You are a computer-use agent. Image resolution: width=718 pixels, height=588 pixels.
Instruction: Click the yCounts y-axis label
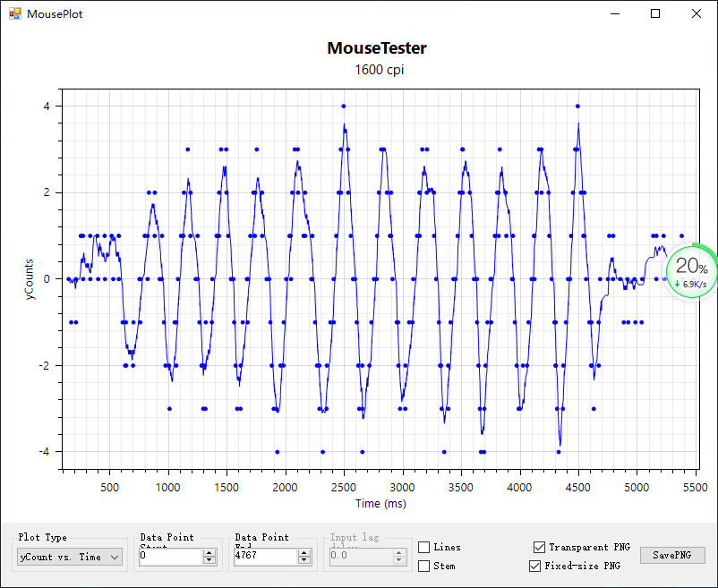[30, 278]
